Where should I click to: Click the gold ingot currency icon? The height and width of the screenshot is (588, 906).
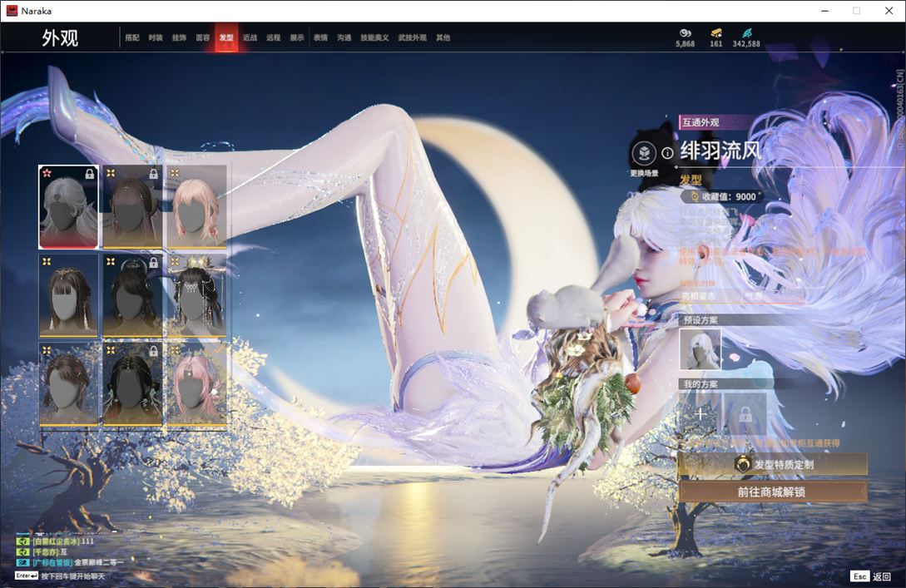click(x=715, y=33)
